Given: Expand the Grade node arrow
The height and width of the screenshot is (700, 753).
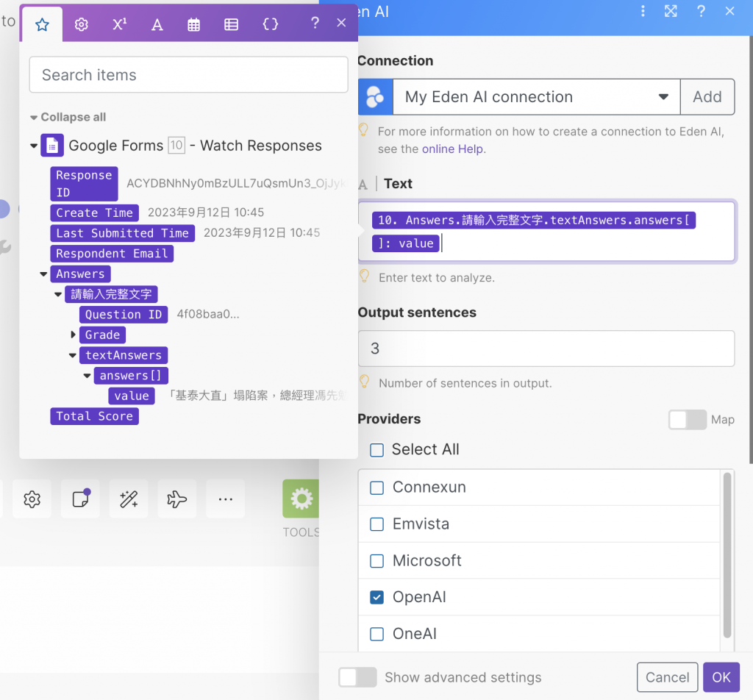Looking at the screenshot, I should (73, 335).
